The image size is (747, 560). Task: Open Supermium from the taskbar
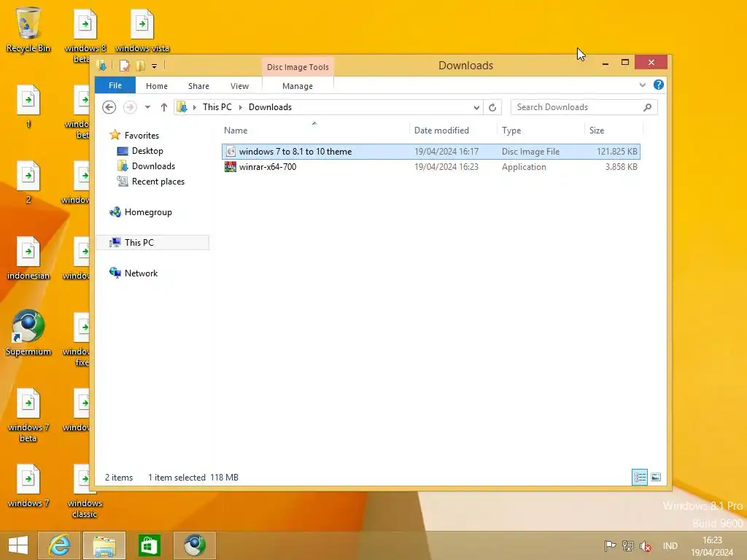pyautogui.click(x=194, y=545)
